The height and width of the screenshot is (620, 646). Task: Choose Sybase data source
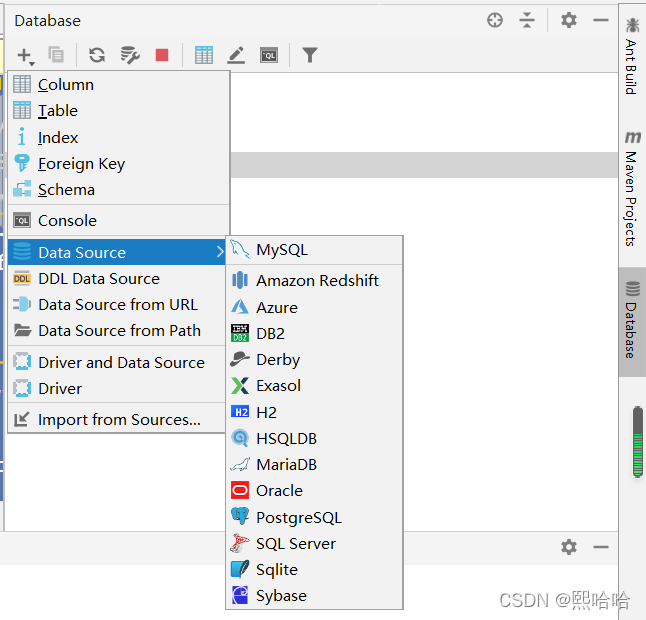[x=314, y=596]
